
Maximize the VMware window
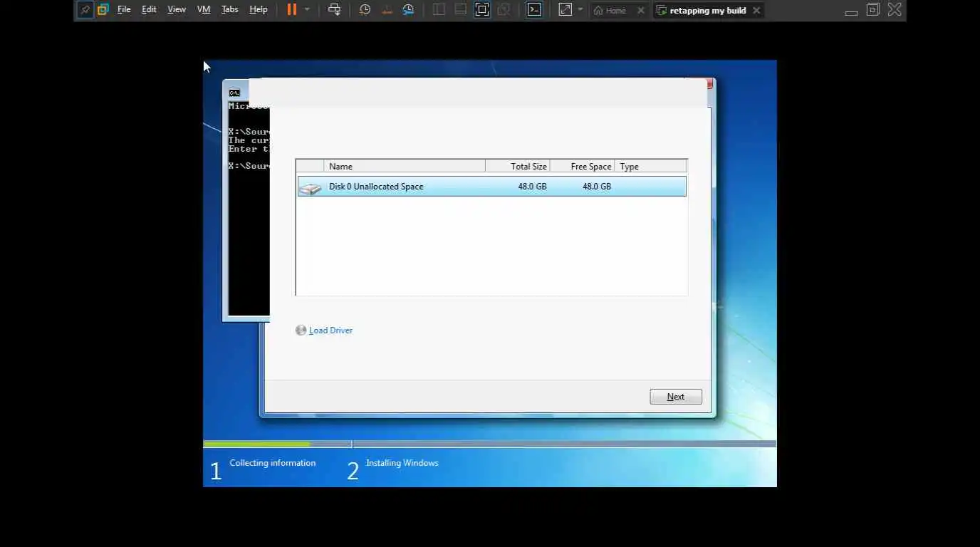873,10
